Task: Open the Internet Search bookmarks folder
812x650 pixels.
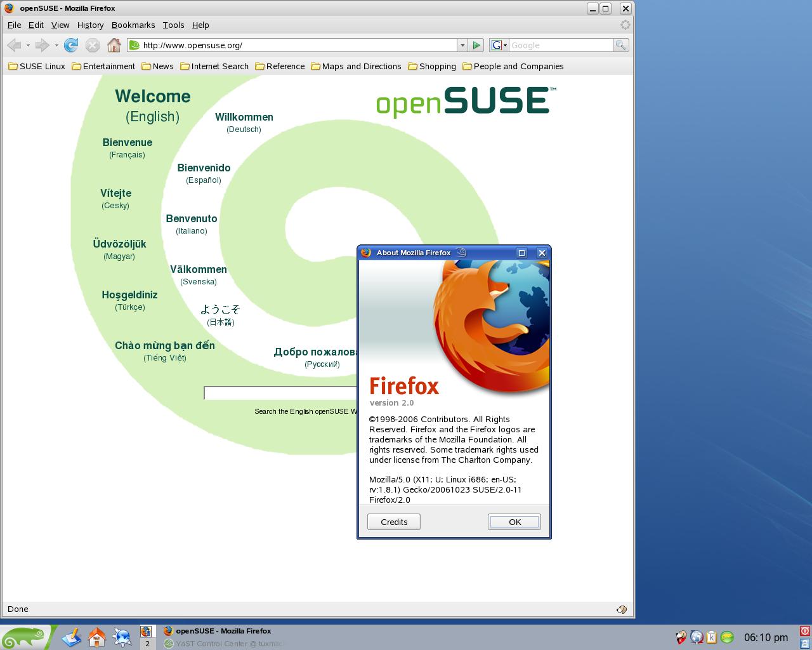Action: pyautogui.click(x=214, y=66)
